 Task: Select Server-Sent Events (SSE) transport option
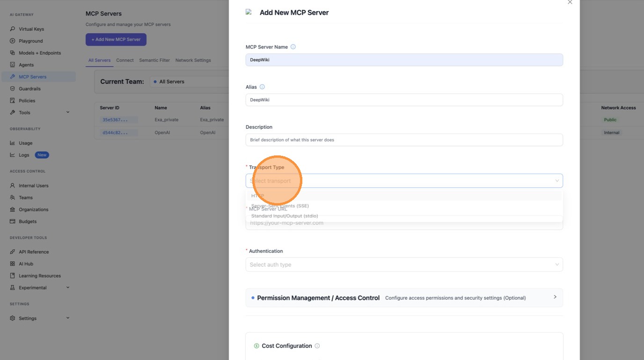(x=280, y=206)
